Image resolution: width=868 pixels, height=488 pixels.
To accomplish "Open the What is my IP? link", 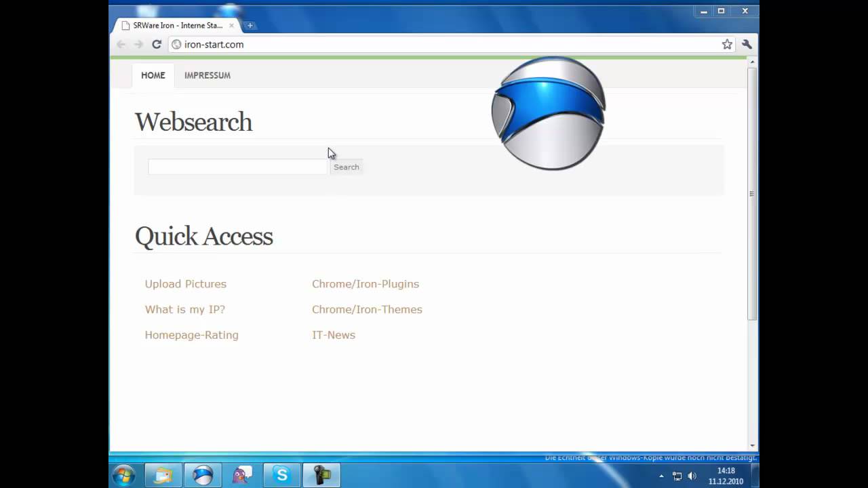I will 185,310.
